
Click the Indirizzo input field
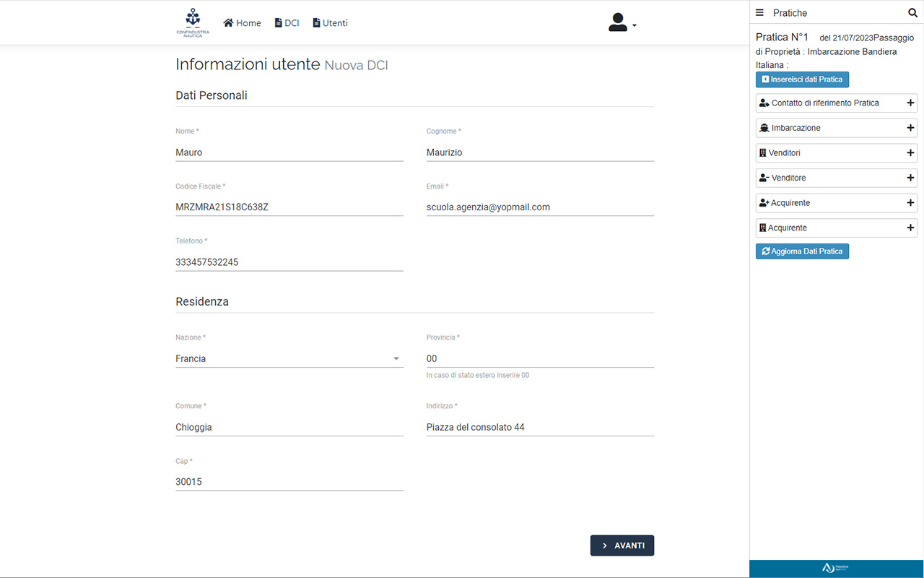(x=540, y=427)
